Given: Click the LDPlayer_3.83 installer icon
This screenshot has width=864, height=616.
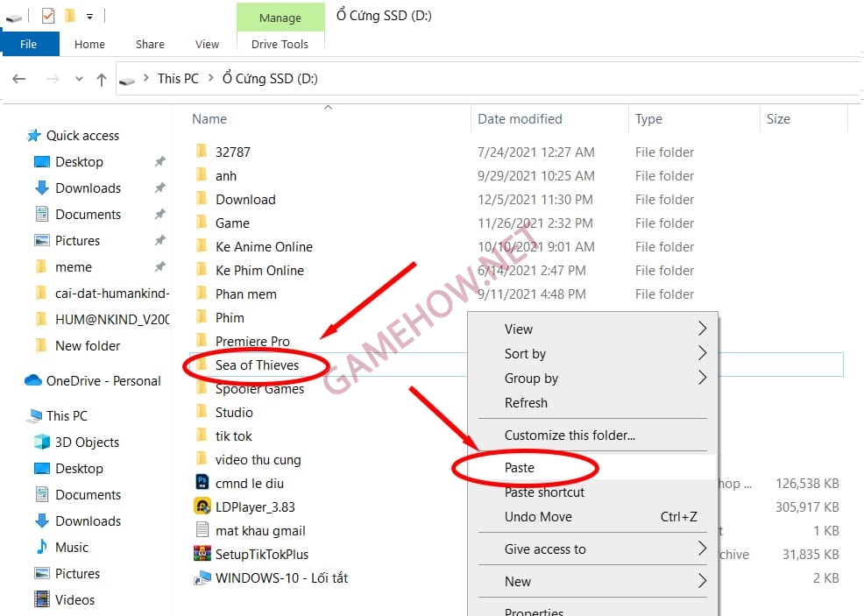Looking at the screenshot, I should click(x=202, y=506).
